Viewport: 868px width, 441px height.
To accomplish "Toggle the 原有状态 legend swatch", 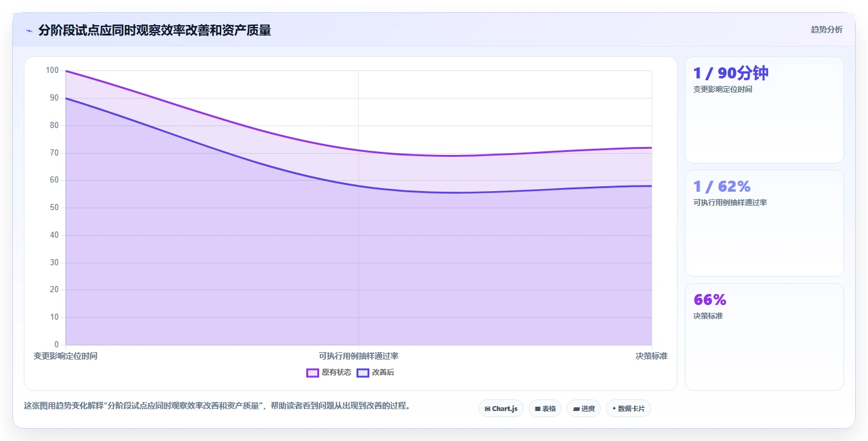I will coord(312,372).
